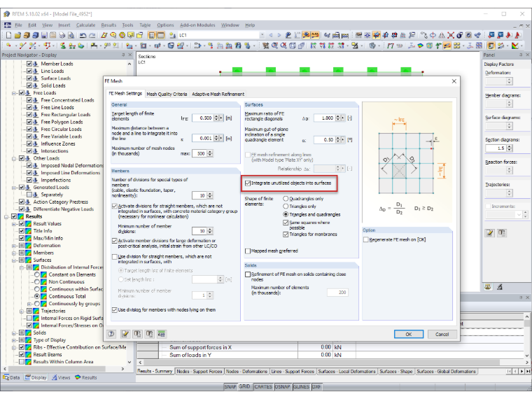Click the new node tool icon
The width and height of the screenshot is (532, 399).
[x=8, y=45]
